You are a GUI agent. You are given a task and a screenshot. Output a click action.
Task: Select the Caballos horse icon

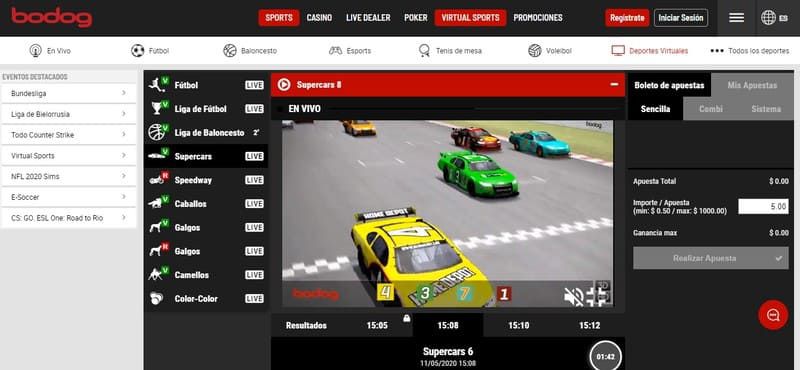click(x=158, y=203)
